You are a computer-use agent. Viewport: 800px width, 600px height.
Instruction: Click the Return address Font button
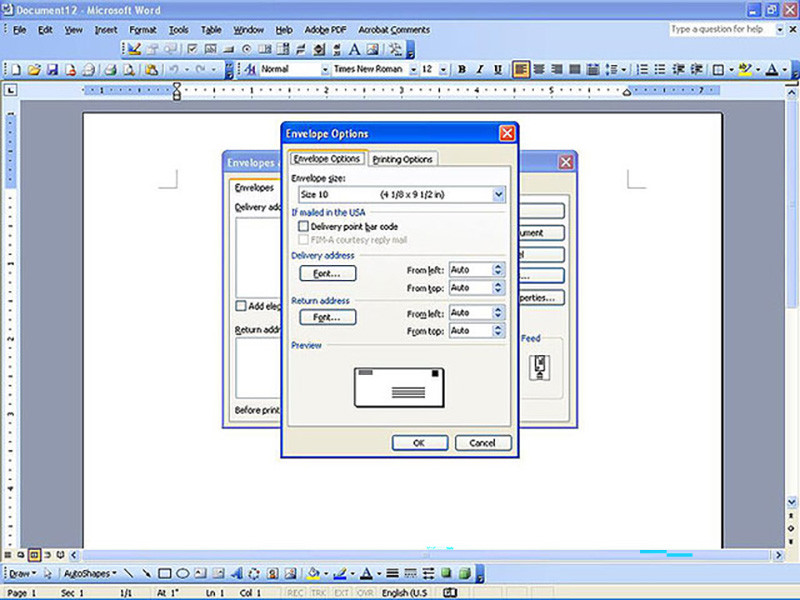[x=328, y=317]
